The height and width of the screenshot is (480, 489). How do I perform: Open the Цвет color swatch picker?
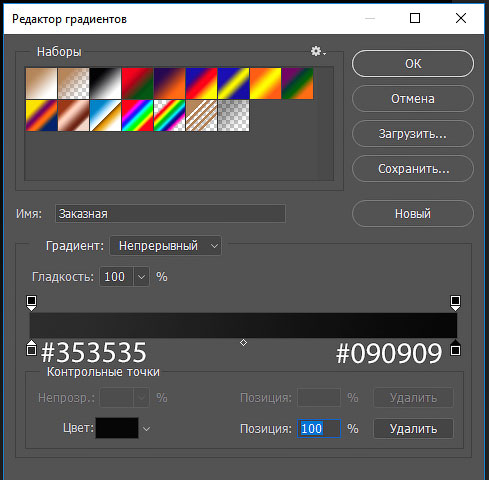(117, 428)
